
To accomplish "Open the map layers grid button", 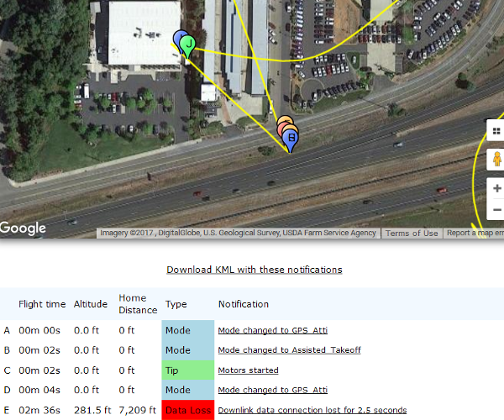I will coord(496,131).
